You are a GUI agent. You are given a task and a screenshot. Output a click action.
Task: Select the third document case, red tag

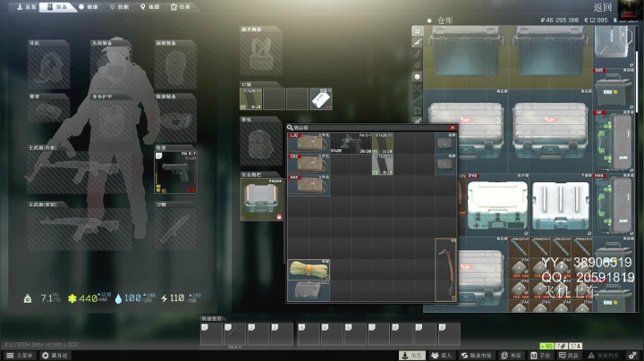point(309,186)
